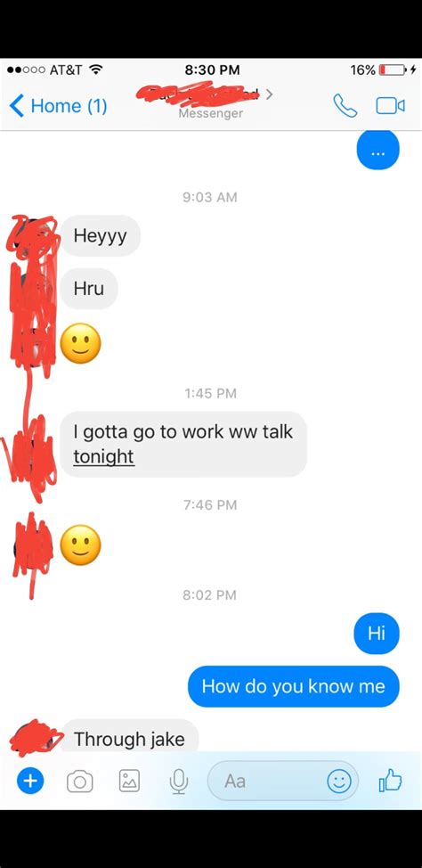
Task: Open contact details via name chevron
Action: (x=269, y=94)
